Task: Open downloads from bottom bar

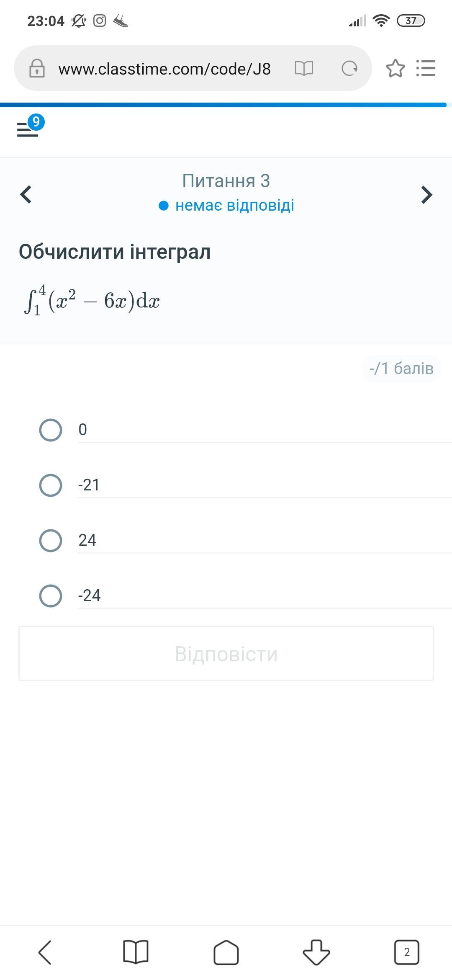Action: [x=316, y=952]
